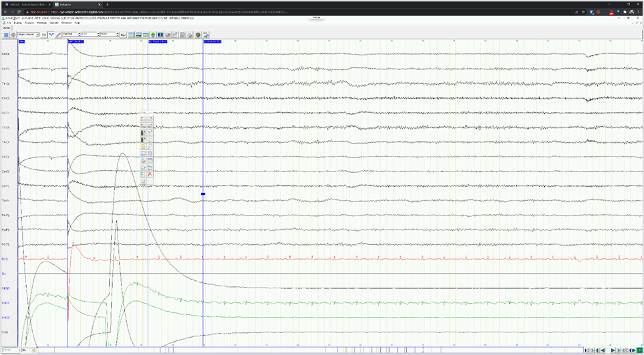Click the browser back button
Viewport: 644px width, 355px height.
point(5,12)
